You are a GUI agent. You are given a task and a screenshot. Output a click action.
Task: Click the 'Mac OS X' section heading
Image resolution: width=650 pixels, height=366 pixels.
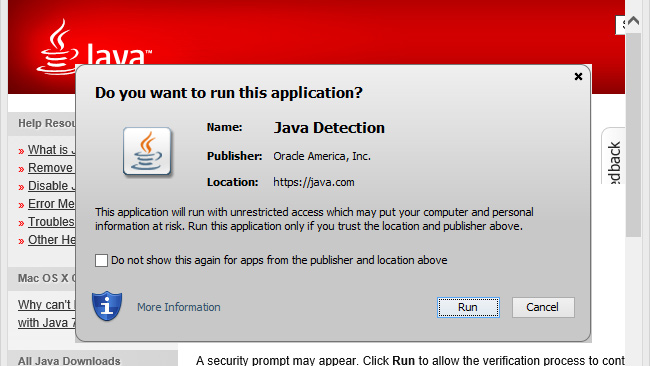tap(47, 278)
